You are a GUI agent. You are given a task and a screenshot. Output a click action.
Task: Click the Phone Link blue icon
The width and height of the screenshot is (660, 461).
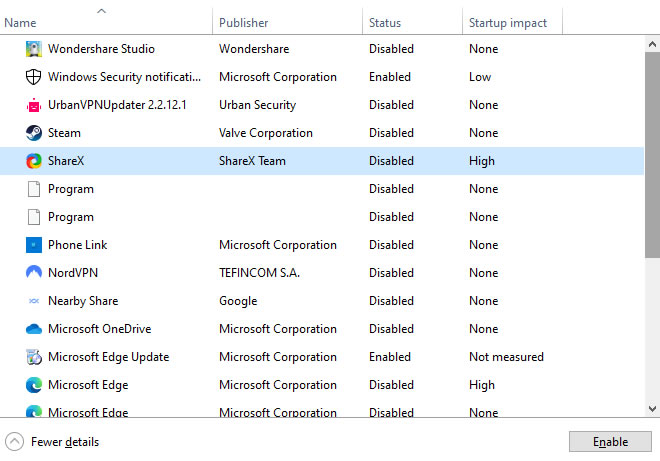34,245
